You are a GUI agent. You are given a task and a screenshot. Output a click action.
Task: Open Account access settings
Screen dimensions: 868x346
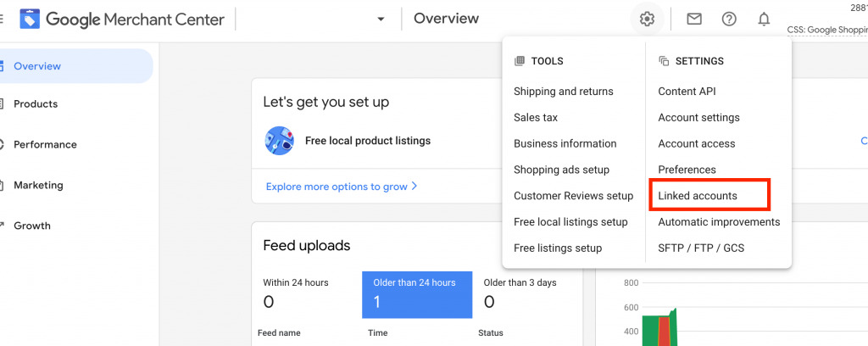coord(697,143)
